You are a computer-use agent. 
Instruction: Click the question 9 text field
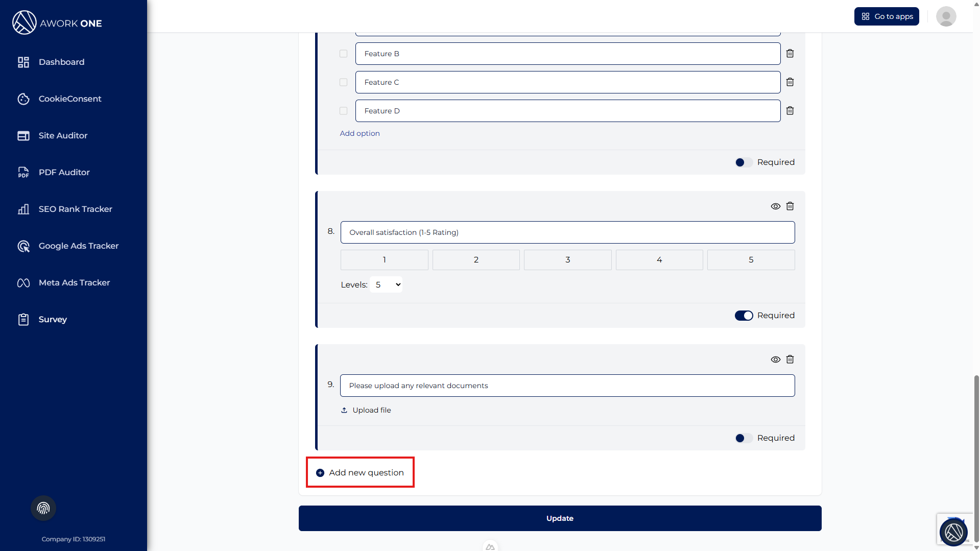click(567, 386)
